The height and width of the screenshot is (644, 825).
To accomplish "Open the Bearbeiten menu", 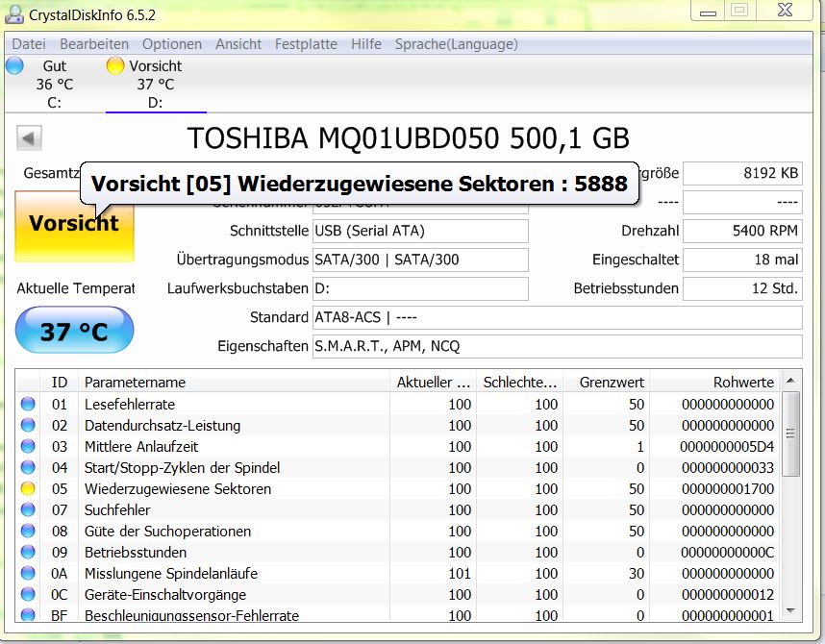I will (94, 44).
